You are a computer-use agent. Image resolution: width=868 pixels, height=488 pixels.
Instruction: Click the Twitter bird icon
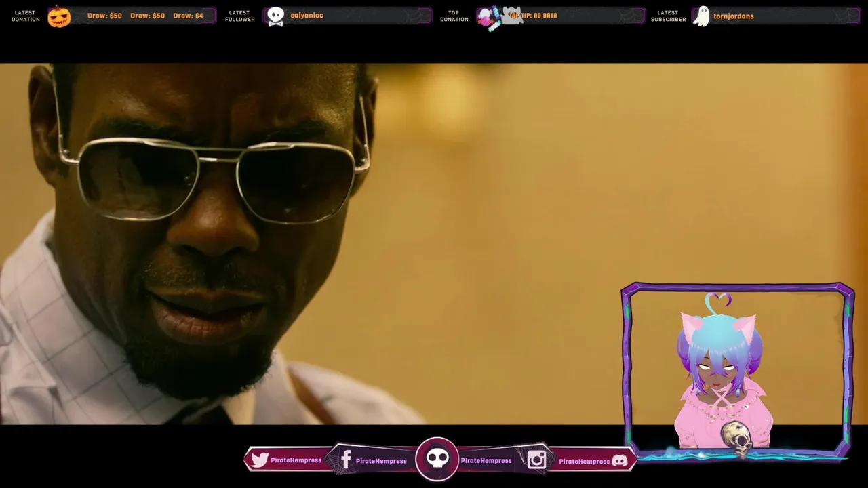point(260,460)
